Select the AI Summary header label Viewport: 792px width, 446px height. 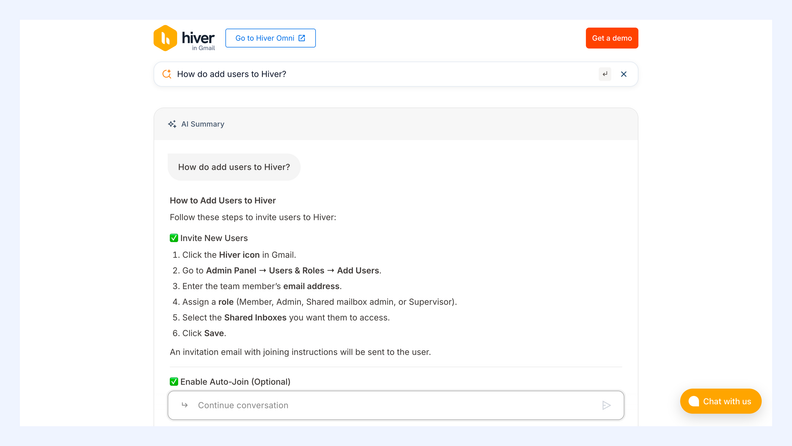click(x=203, y=124)
